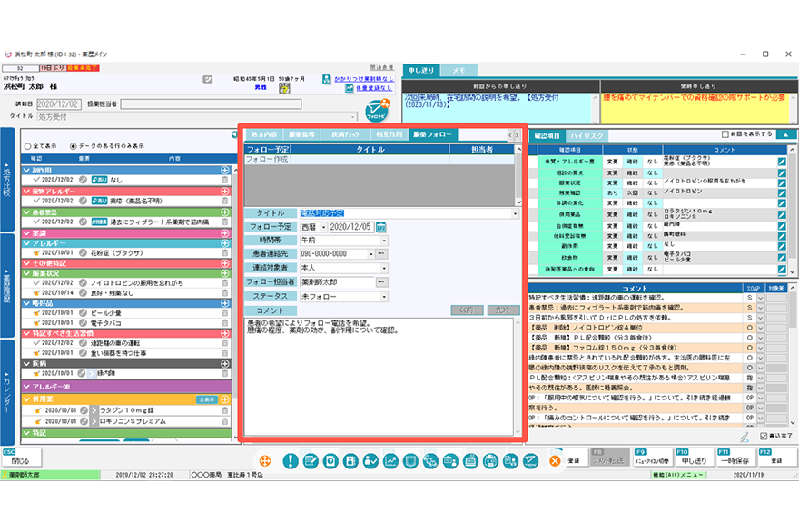Collapse the 服薬状況 section
This screenshot has width=799, height=532.
25,272
